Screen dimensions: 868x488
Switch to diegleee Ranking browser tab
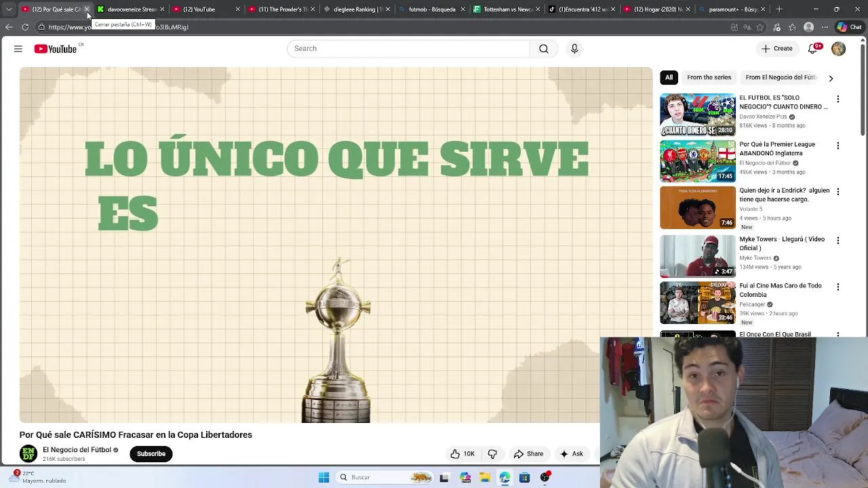coord(356,9)
